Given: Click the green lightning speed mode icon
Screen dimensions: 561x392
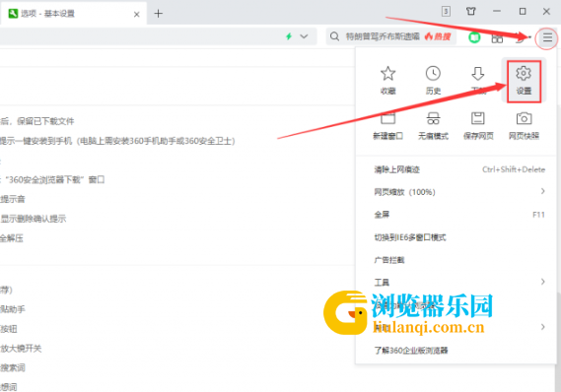Looking at the screenshot, I should click(289, 36).
